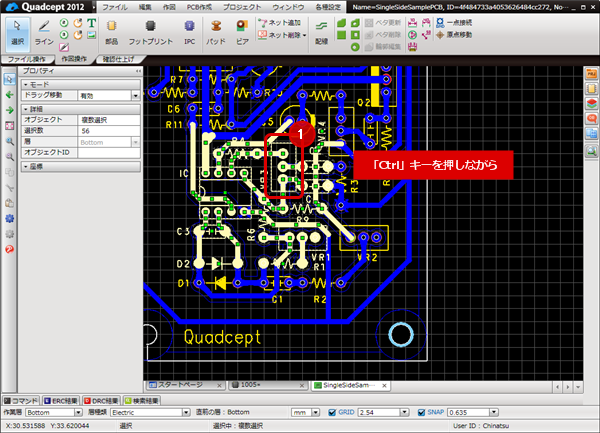Click the fit-to-view icon in the left toolbar
600x433 pixels.
point(10,126)
